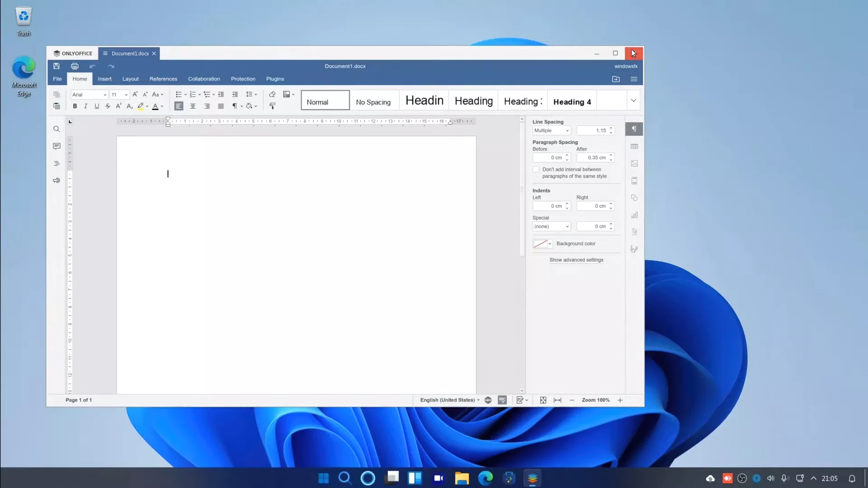Open the Navigation headings panel icon
Viewport: 868px width, 488px height.
(x=57, y=164)
